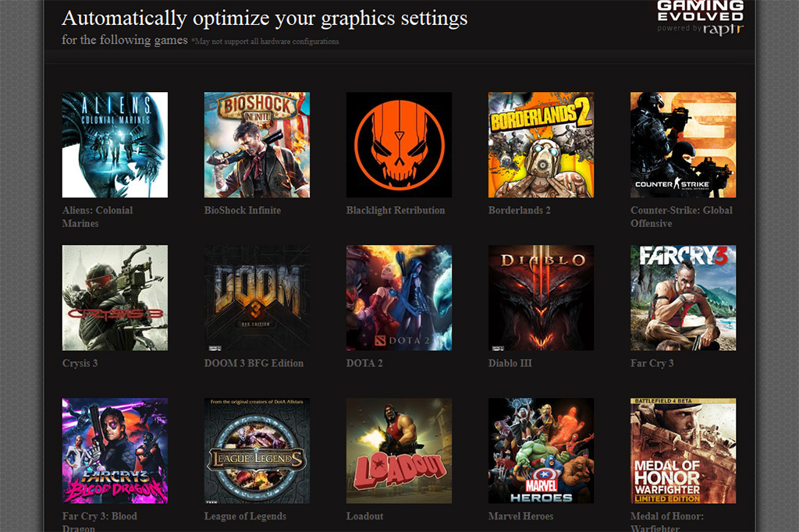This screenshot has width=799, height=532.
Task: Select the Counter-Strike: Global Offensive cover art
Action: pyautogui.click(x=684, y=145)
